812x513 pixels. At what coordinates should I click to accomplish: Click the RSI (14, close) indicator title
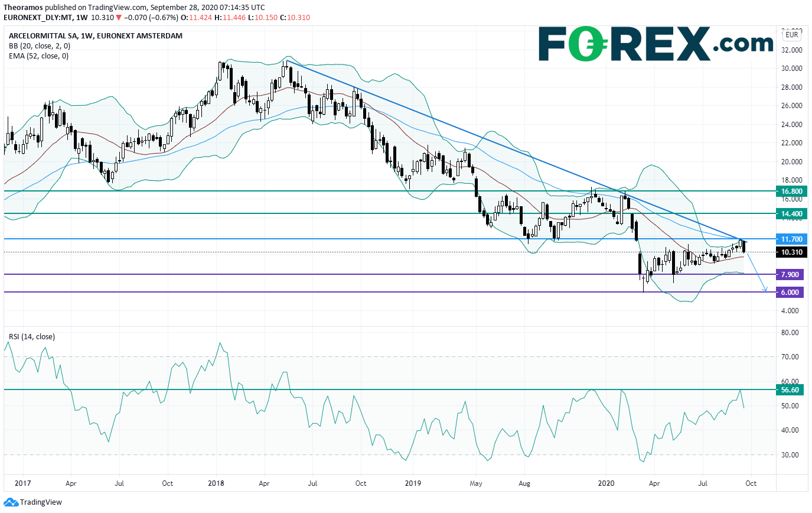click(x=31, y=336)
